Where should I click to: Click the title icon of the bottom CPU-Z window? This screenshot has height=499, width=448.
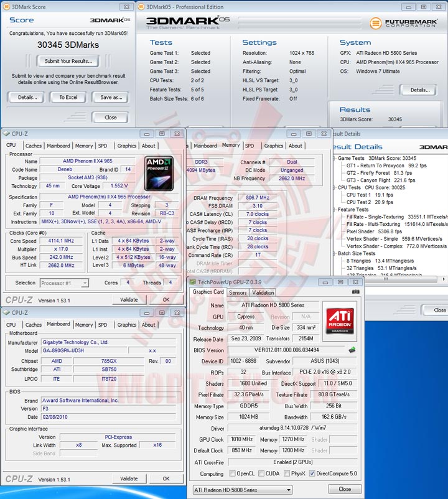6,312
